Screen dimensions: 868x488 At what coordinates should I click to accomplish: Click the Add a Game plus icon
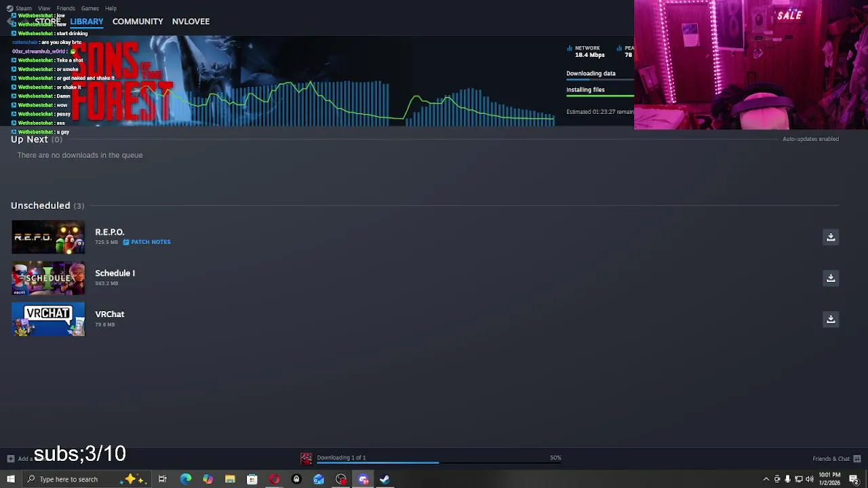coord(10,459)
